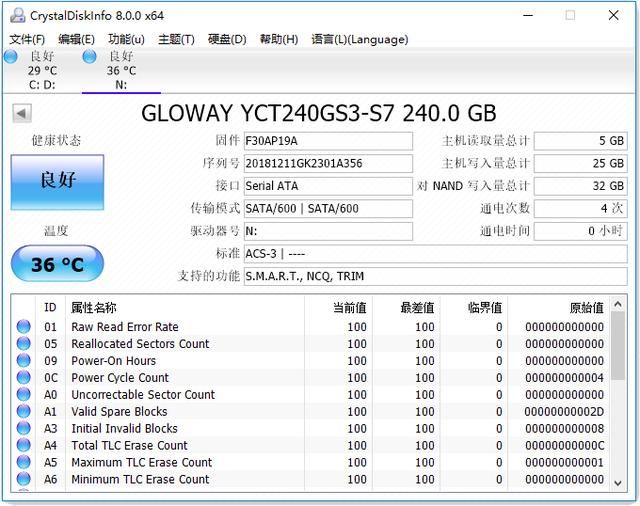
Task: Open the 文件(F) menu
Action: pyautogui.click(x=27, y=39)
